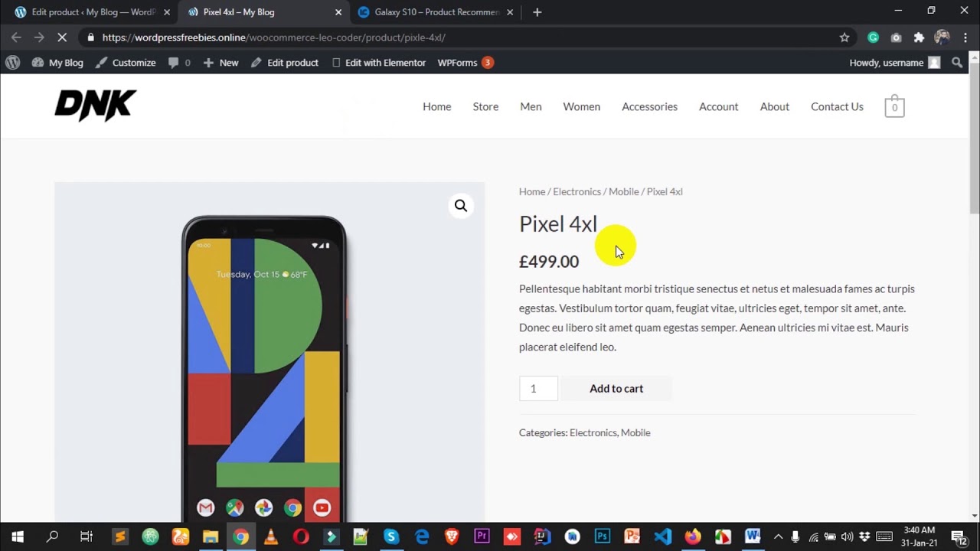Click the browser address bar URL

[273, 37]
